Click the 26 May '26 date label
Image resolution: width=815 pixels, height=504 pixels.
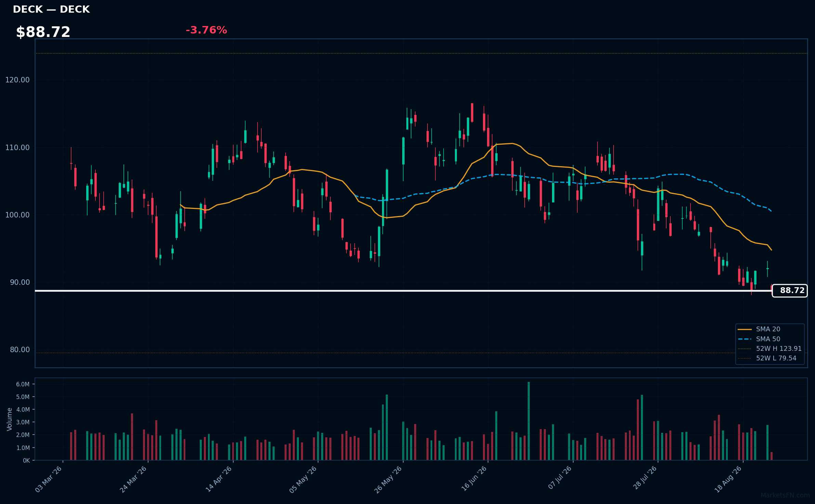[x=388, y=479]
